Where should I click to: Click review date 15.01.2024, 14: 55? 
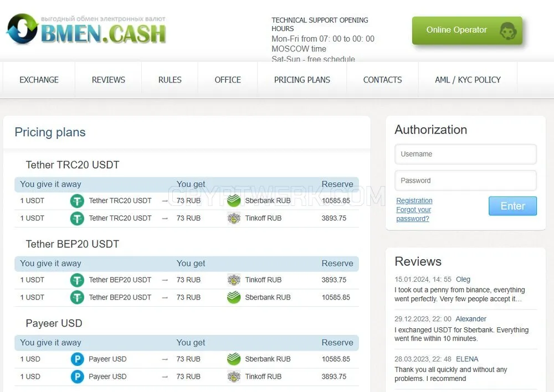(423, 280)
